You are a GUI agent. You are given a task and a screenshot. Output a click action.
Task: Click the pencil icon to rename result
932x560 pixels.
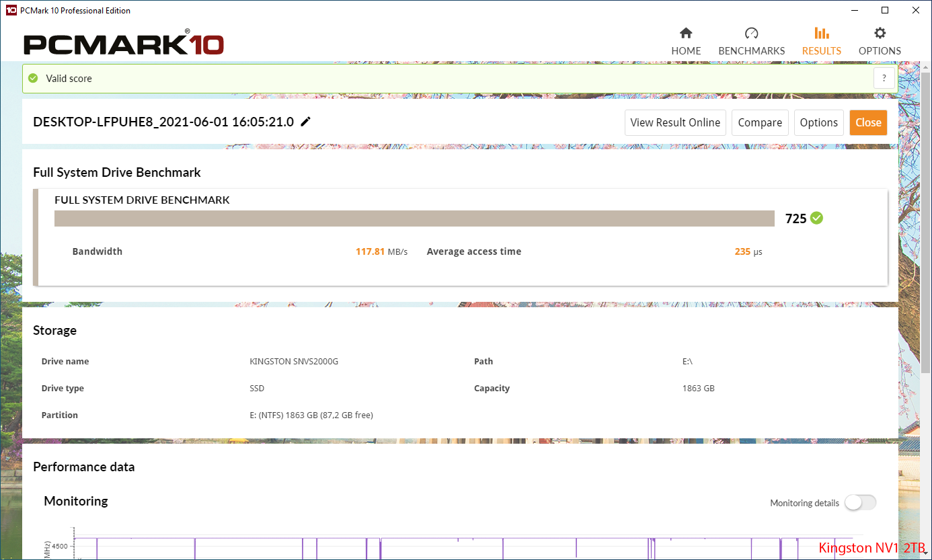point(306,122)
